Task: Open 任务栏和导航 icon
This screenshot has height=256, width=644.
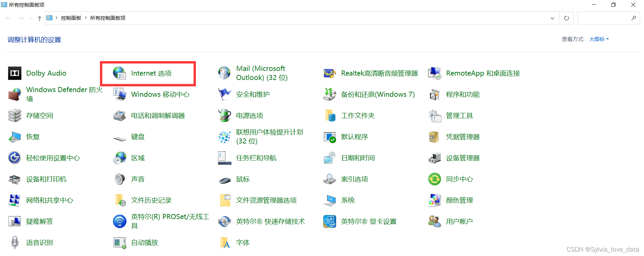Action: tap(224, 158)
